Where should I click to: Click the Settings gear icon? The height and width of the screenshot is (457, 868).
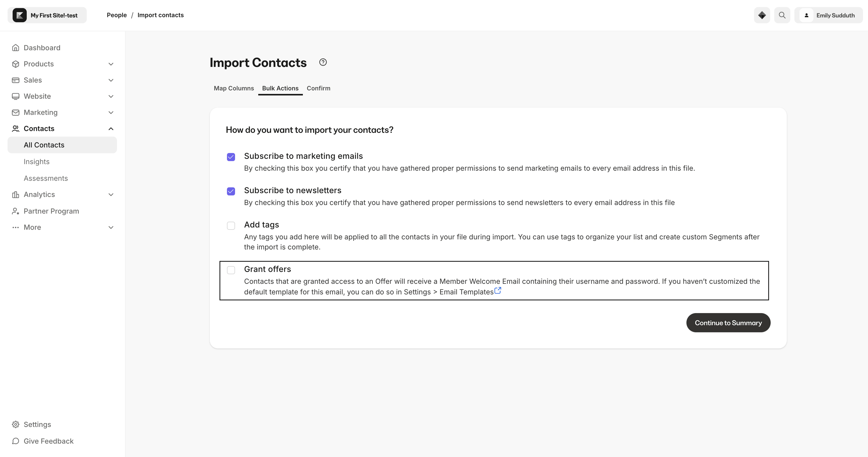(15, 424)
